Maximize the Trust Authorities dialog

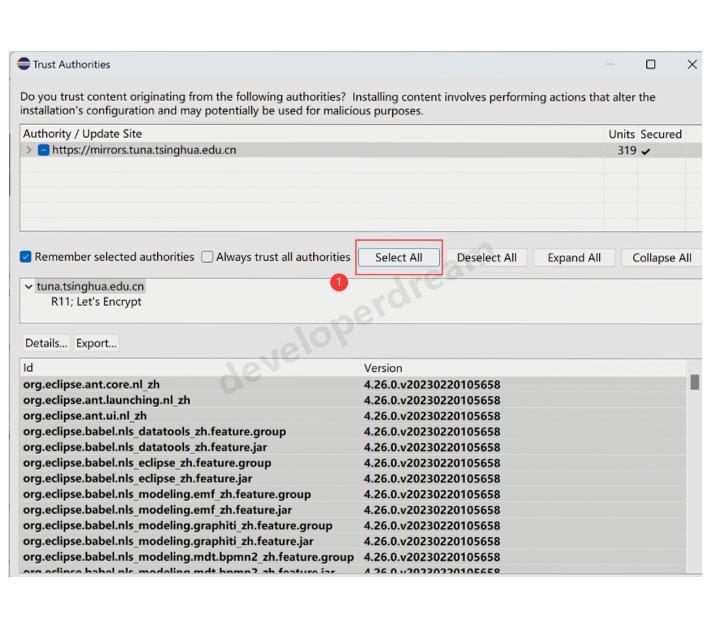point(650,64)
